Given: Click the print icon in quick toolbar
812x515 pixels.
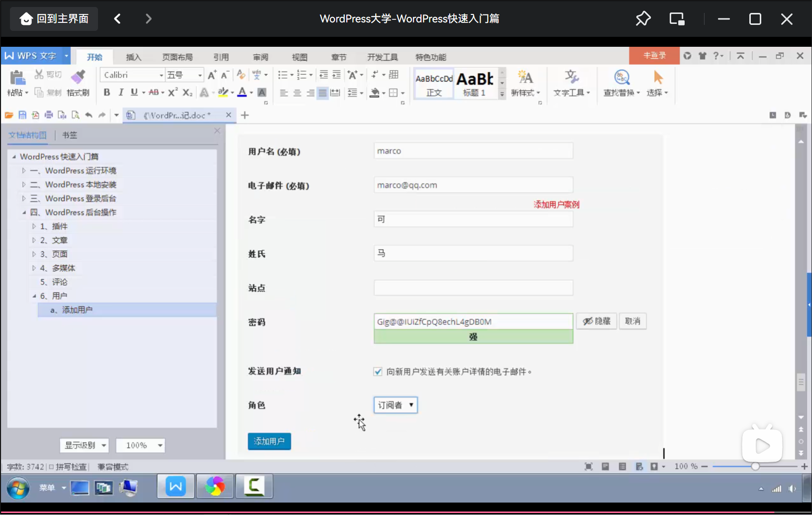Looking at the screenshot, I should click(48, 115).
